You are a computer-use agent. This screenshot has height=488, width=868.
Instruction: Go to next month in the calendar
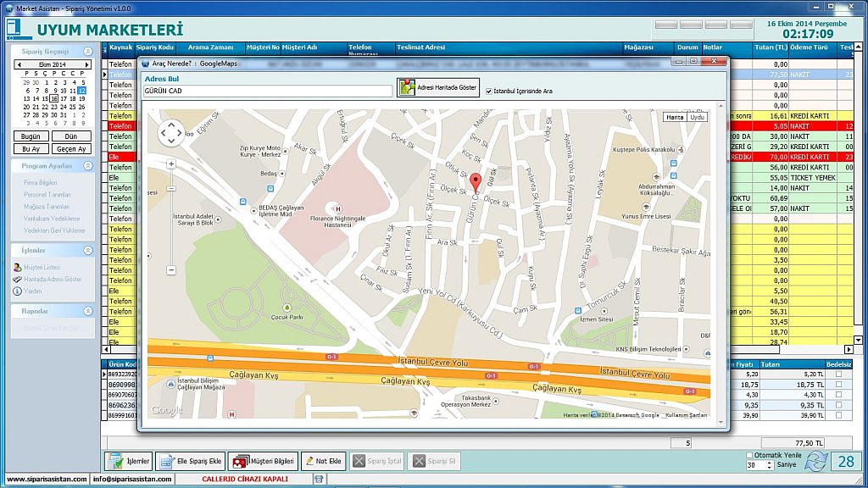point(86,64)
